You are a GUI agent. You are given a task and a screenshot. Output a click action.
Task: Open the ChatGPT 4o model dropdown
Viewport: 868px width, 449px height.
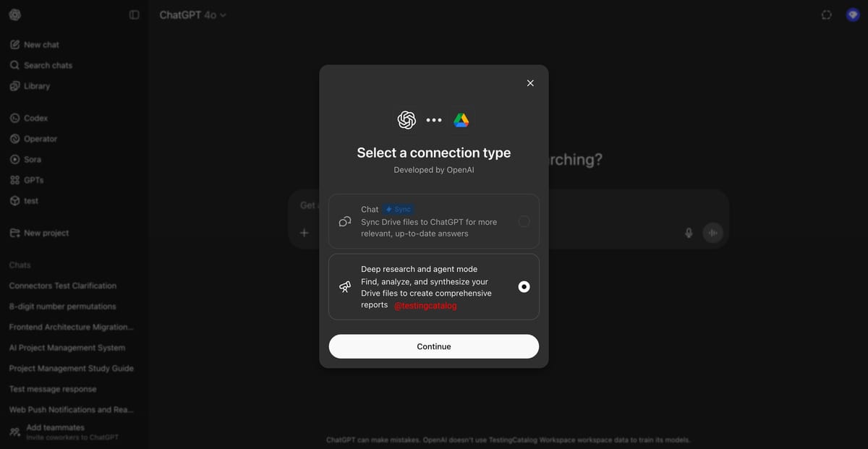(192, 14)
